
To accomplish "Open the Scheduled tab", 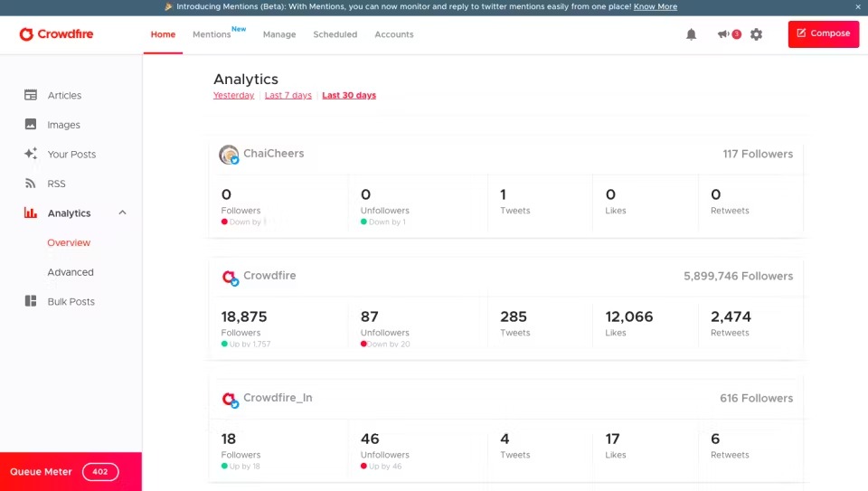I will 335,34.
